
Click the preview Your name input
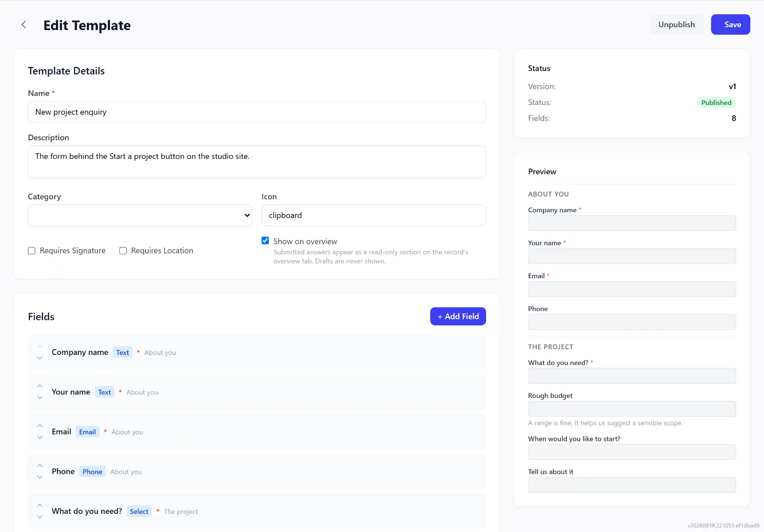pos(632,256)
